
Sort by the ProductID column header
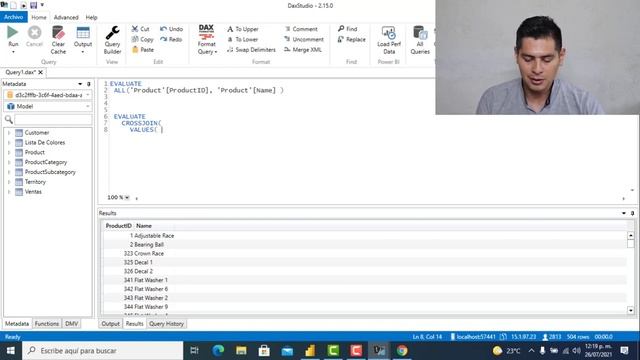click(x=118, y=226)
